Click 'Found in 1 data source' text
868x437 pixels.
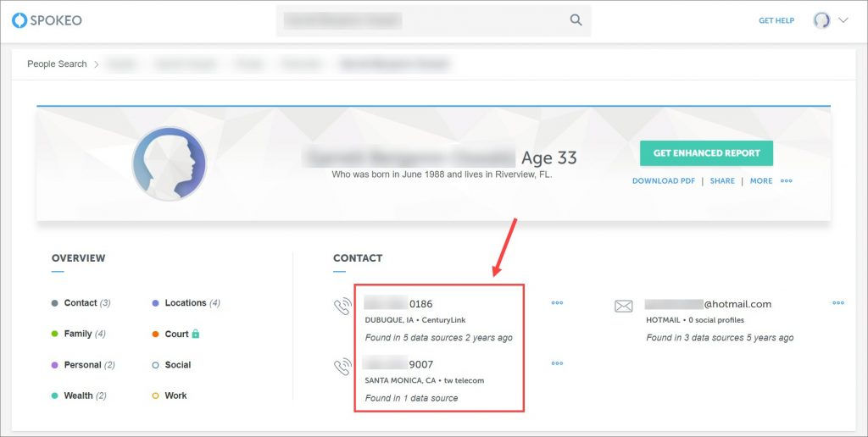[411, 398]
